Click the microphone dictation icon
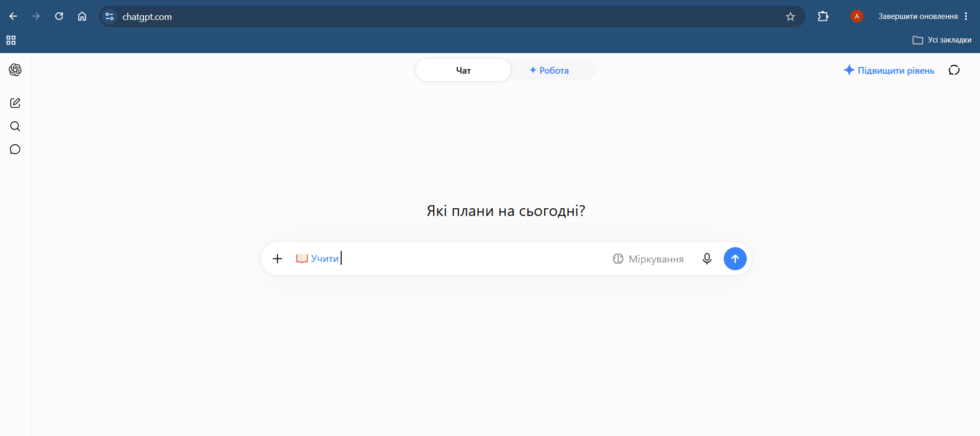 [x=707, y=259]
